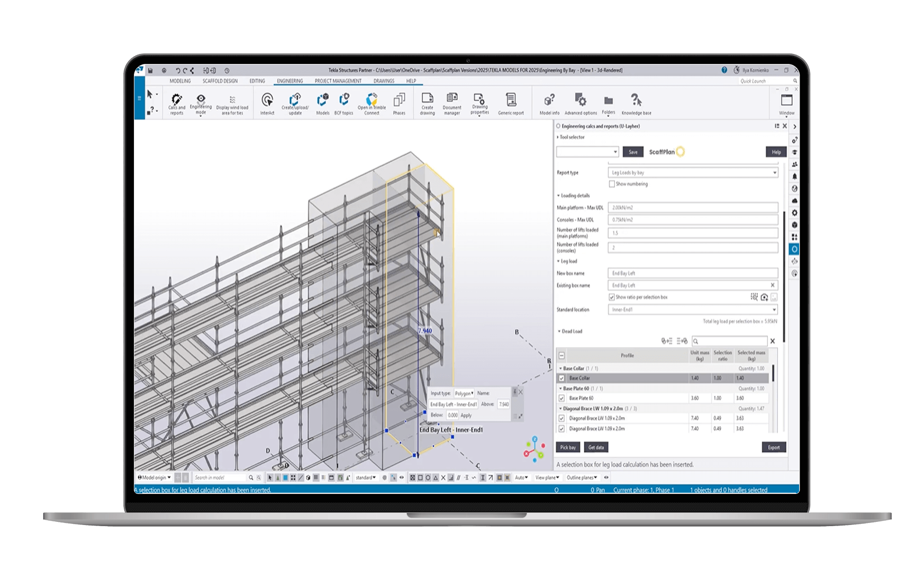This screenshot has width=924, height=561.
Task: Open BCF topics
Action: (x=343, y=103)
